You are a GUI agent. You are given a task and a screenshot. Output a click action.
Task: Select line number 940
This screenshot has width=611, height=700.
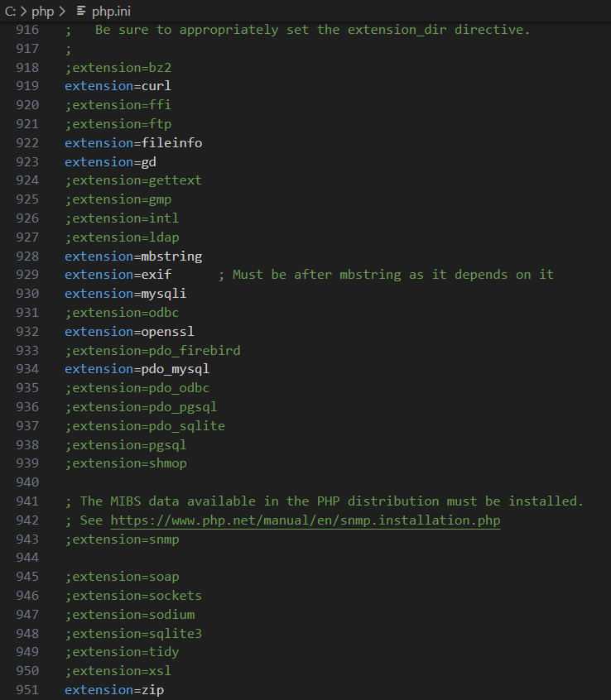[27, 482]
